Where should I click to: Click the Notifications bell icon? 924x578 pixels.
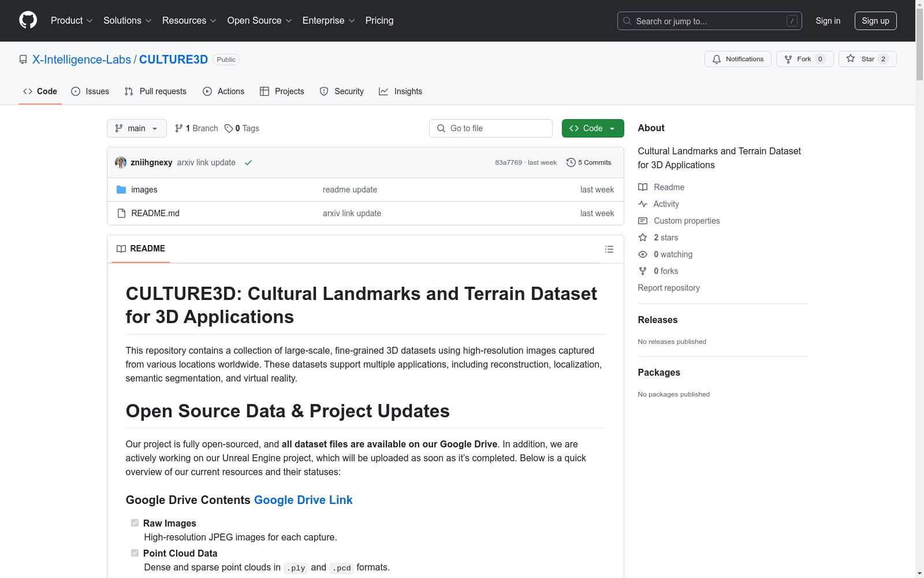(717, 59)
